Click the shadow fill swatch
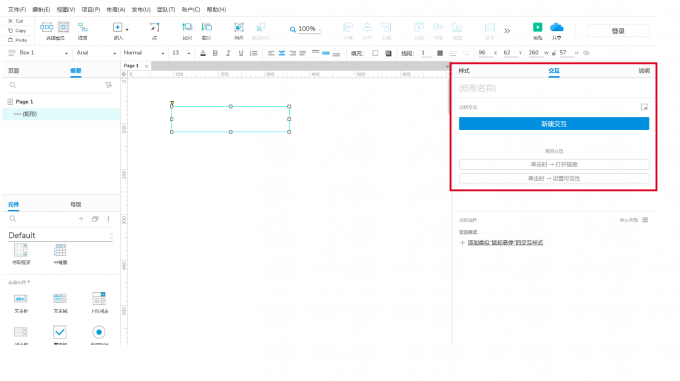 tap(388, 53)
